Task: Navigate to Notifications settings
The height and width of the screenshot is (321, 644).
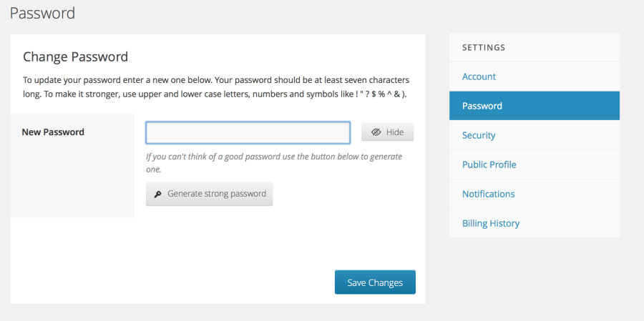Action: 488,194
